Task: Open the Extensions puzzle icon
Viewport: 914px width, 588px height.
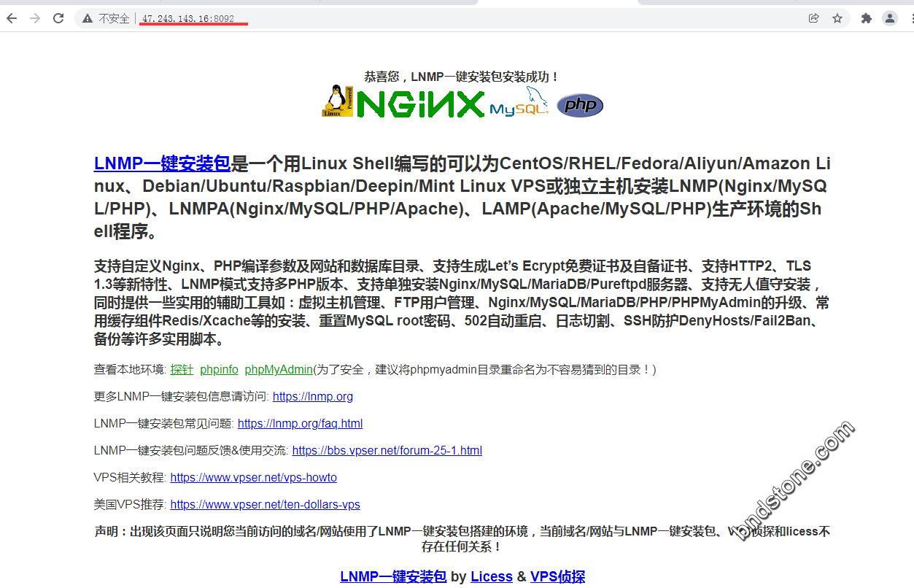Action: 867,18
